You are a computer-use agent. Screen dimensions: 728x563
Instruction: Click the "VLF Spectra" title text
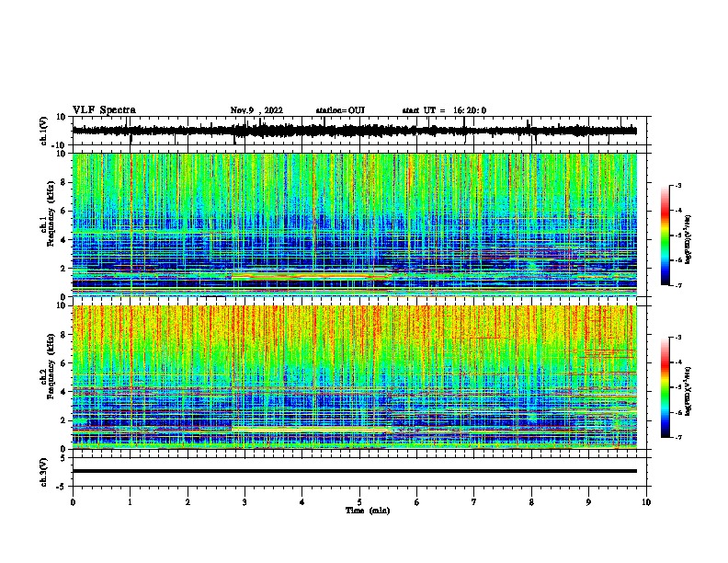point(104,110)
